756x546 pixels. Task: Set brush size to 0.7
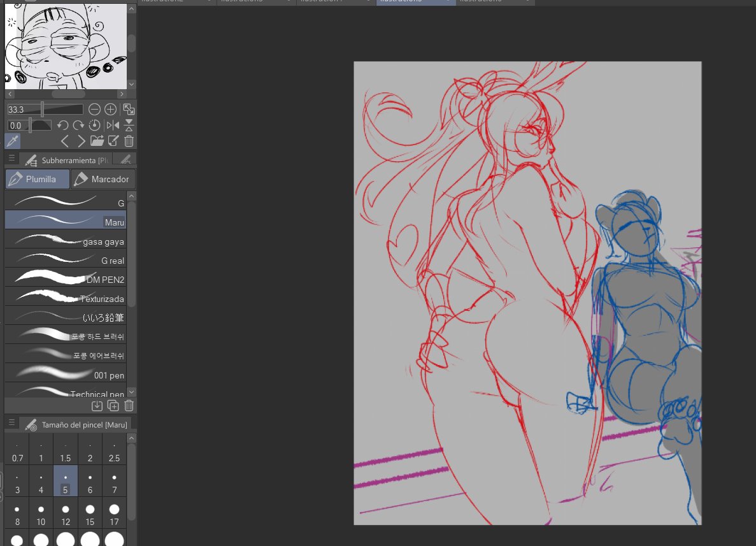pyautogui.click(x=17, y=449)
